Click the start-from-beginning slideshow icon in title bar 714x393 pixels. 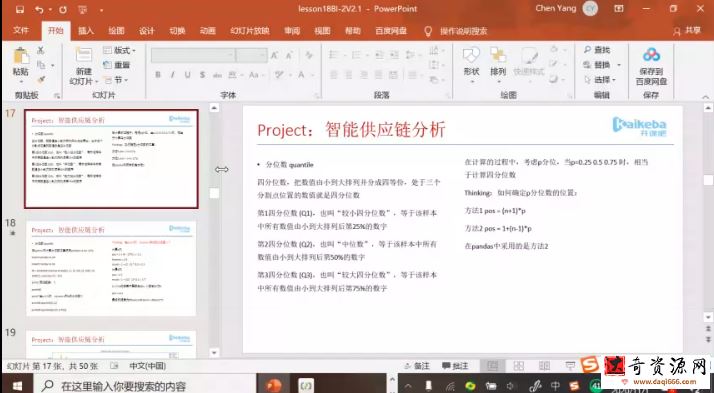pos(82,9)
